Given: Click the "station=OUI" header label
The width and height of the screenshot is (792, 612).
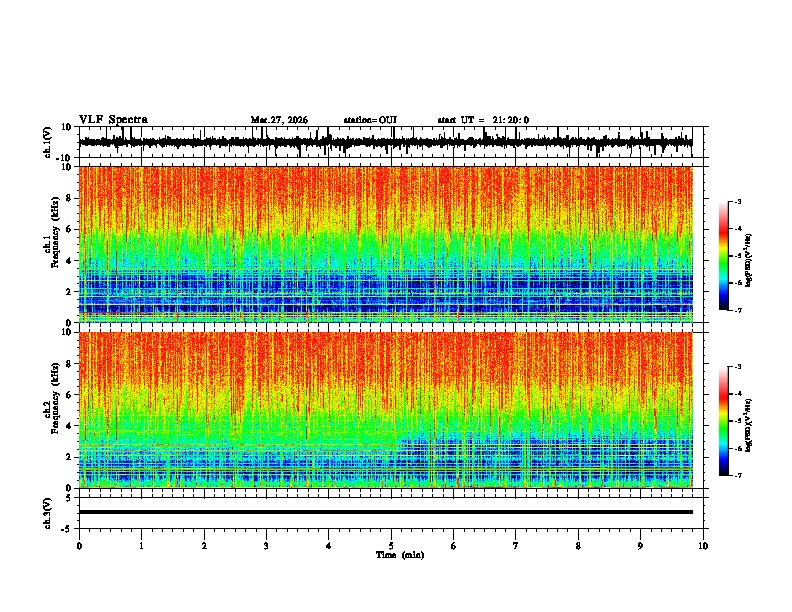Looking at the screenshot, I should 370,120.
